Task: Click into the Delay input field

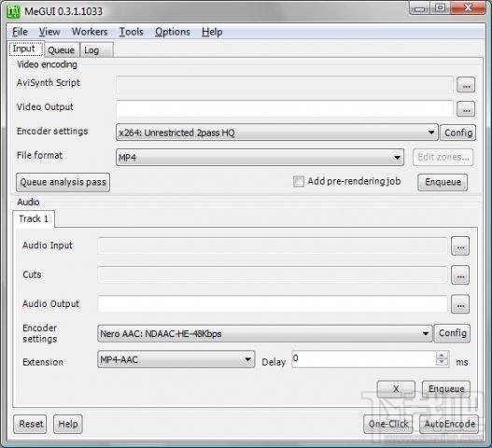Action: tap(364, 359)
